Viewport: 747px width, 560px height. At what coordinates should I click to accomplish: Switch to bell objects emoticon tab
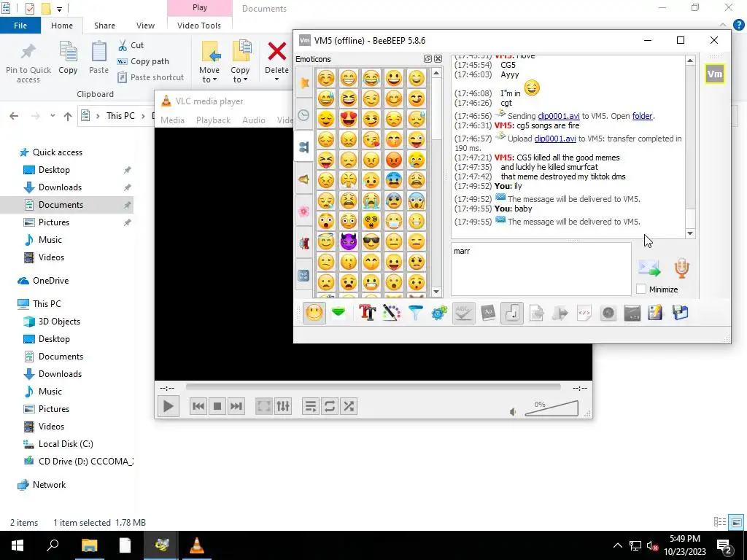click(x=304, y=179)
